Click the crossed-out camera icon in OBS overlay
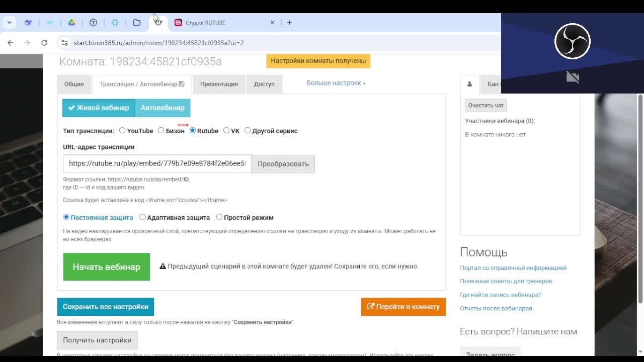Image resolution: width=644 pixels, height=362 pixels. click(x=573, y=77)
